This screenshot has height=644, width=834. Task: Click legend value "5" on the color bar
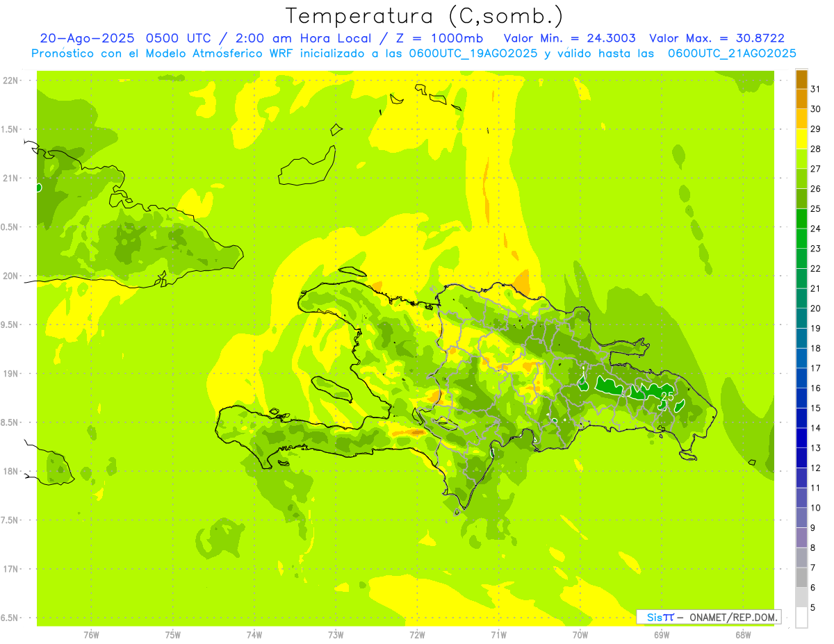click(813, 607)
